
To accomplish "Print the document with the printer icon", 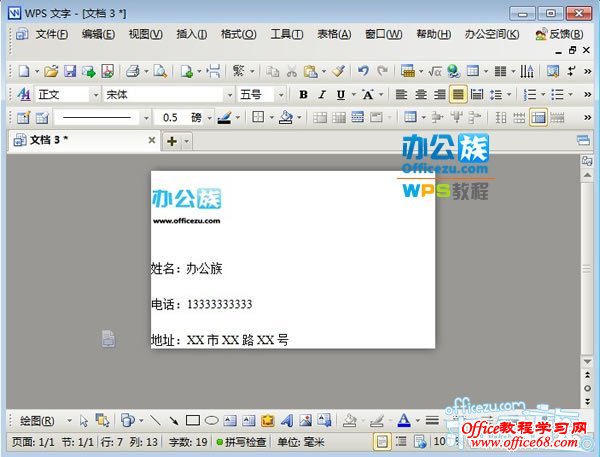I will click(133, 71).
